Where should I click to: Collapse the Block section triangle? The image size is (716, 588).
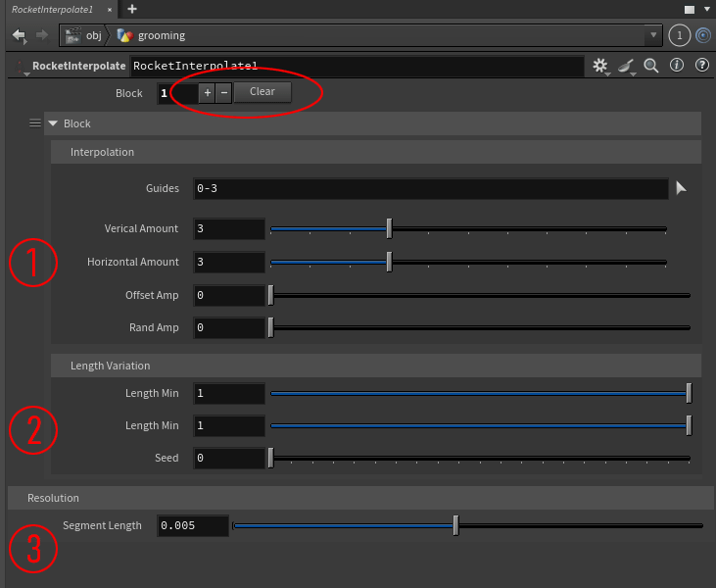point(53,123)
